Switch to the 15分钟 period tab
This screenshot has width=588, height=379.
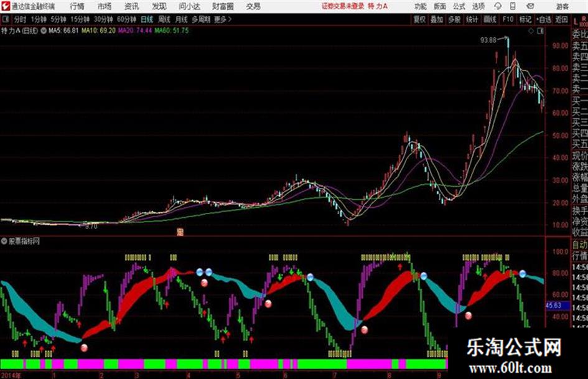tap(80, 19)
